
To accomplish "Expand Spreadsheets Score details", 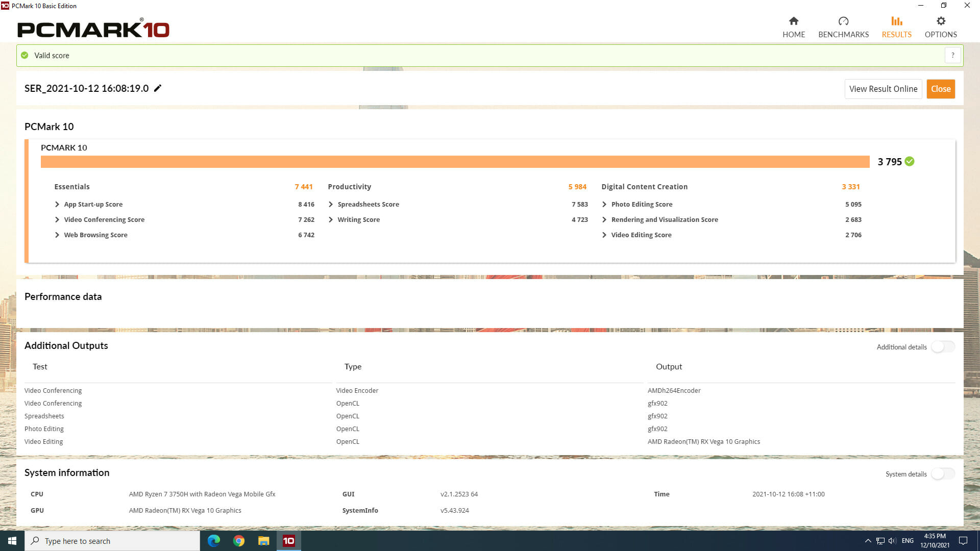I will click(x=331, y=204).
